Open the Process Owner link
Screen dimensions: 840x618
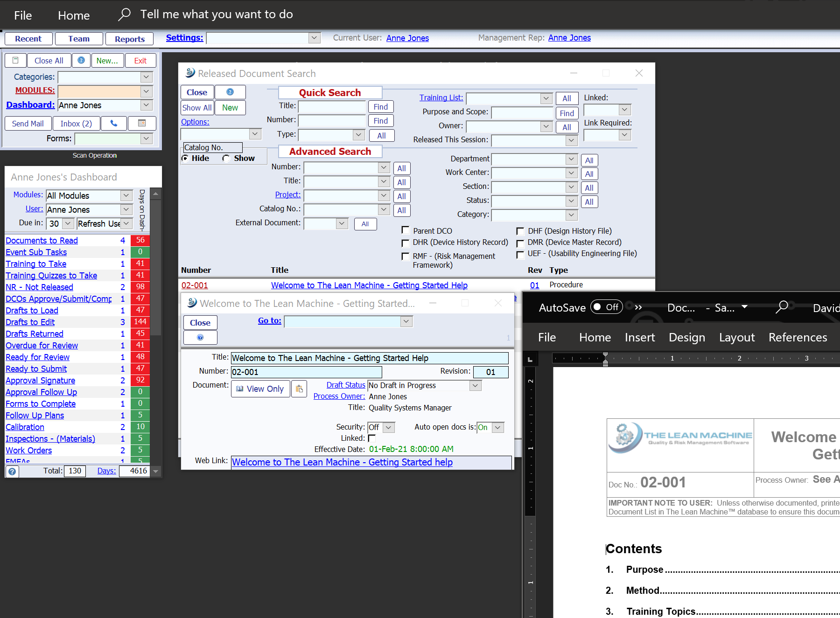(x=339, y=396)
